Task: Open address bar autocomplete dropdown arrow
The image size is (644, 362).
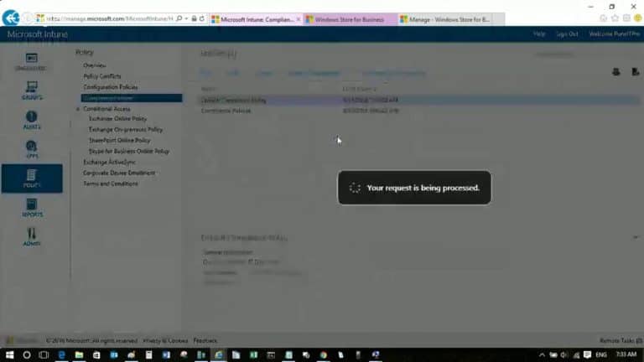Action: point(186,18)
